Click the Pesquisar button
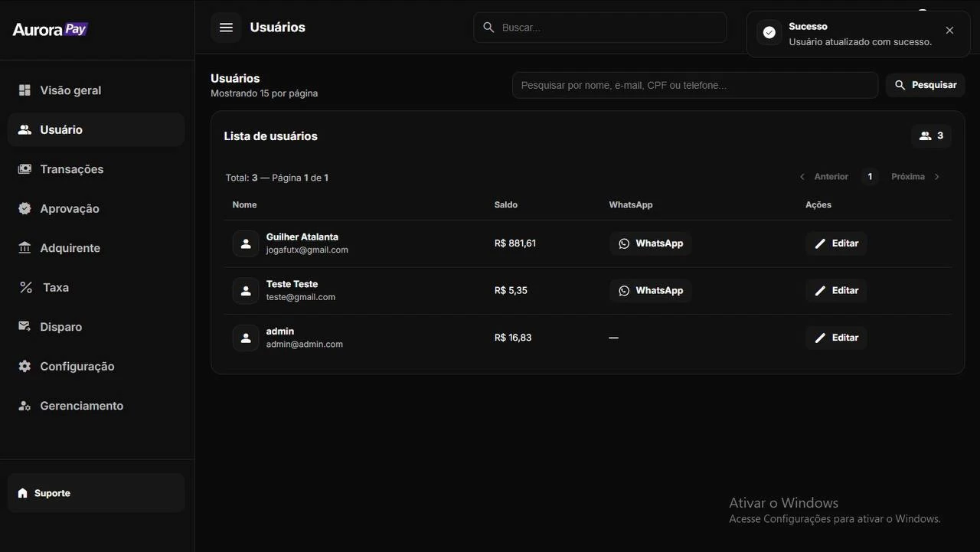The height and width of the screenshot is (552, 980). [x=925, y=85]
